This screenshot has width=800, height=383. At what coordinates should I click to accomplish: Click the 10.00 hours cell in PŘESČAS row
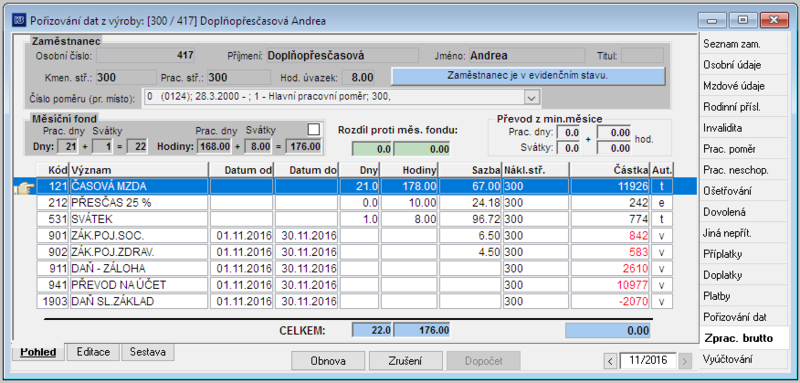point(409,203)
